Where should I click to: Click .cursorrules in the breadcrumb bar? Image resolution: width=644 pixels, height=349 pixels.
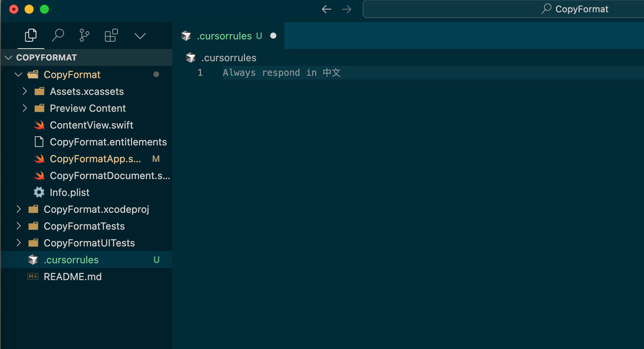[229, 58]
